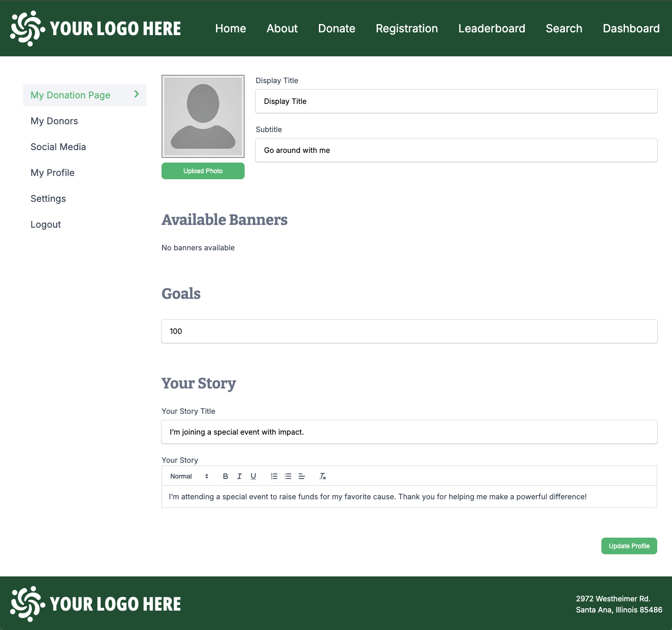
Task: Toggle bold formatting in story editor
Action: point(225,476)
